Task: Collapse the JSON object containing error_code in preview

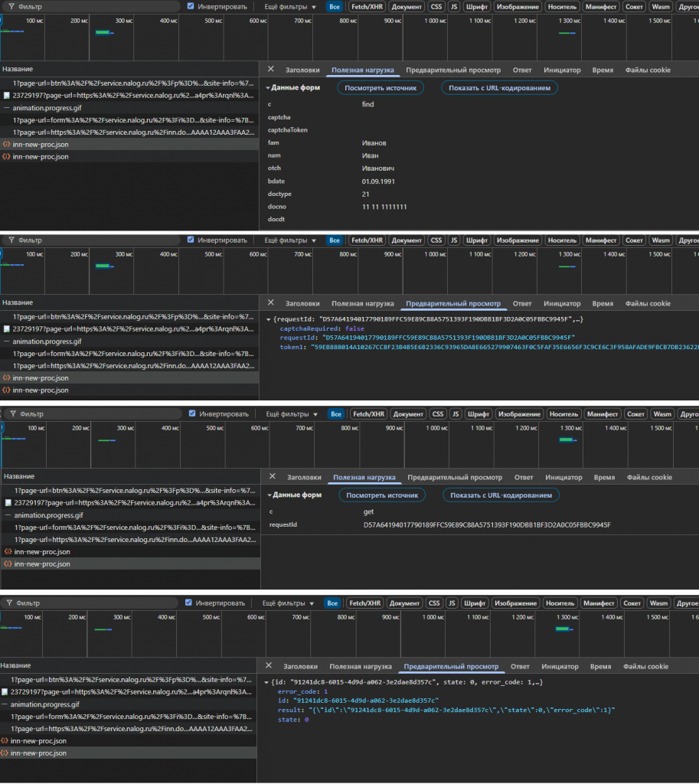Action: click(x=266, y=682)
